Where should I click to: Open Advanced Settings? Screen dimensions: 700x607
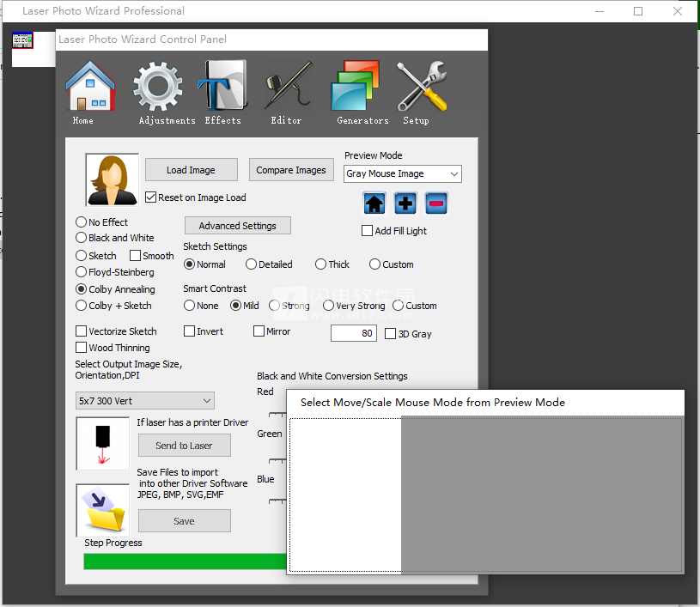238,226
